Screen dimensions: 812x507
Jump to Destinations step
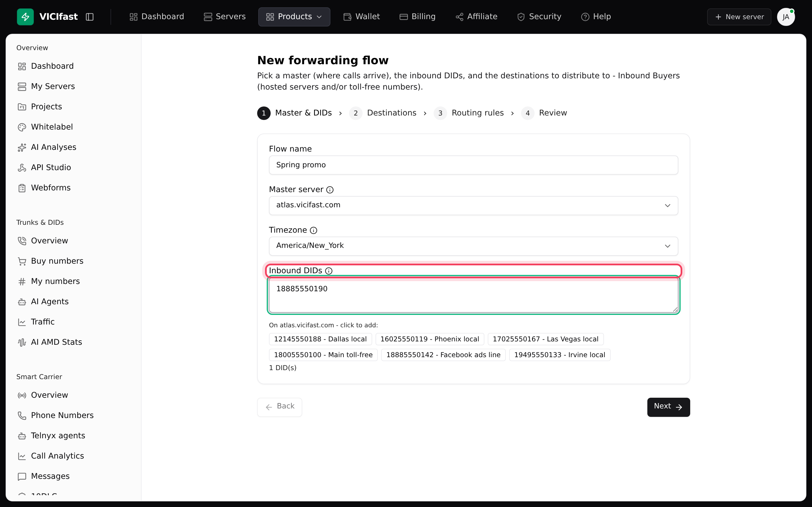(383, 113)
